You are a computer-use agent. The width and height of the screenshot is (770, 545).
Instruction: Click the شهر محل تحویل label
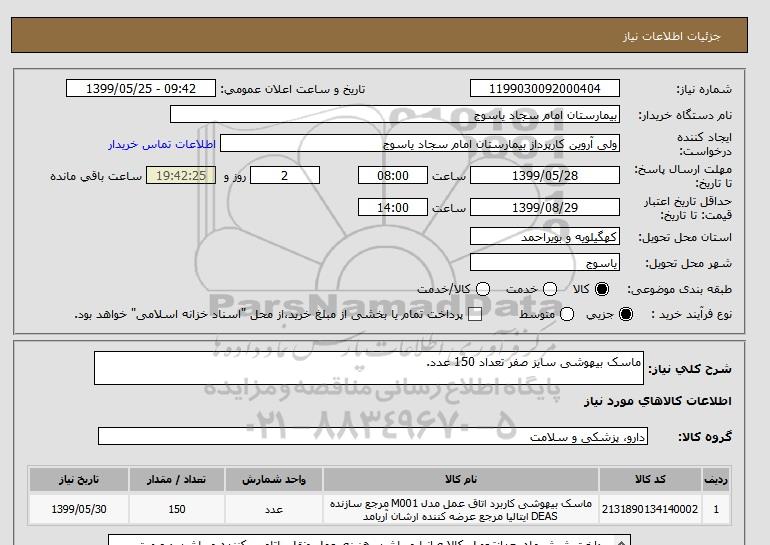pos(688,264)
